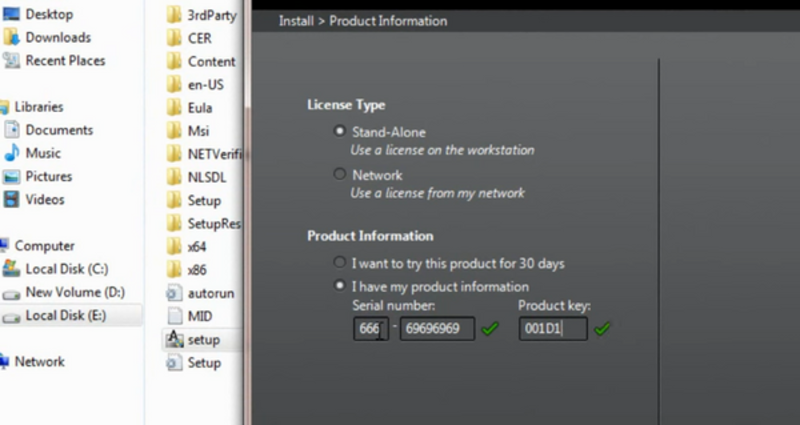Select the x86 folder icon

pyautogui.click(x=174, y=269)
